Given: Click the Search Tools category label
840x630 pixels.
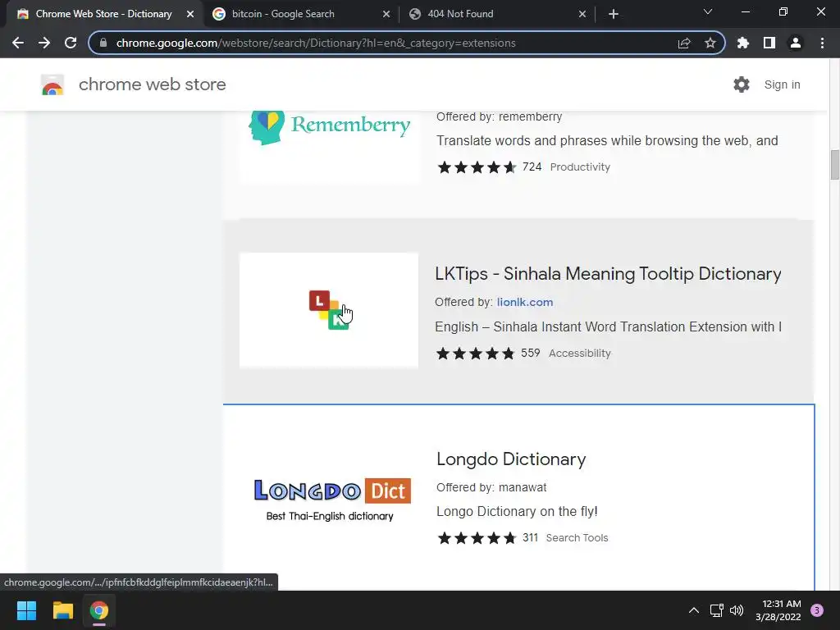Looking at the screenshot, I should pos(577,538).
